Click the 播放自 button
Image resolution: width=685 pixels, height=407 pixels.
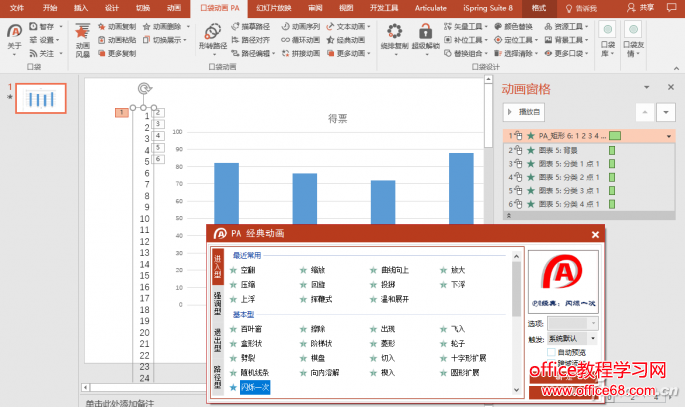[x=528, y=112]
